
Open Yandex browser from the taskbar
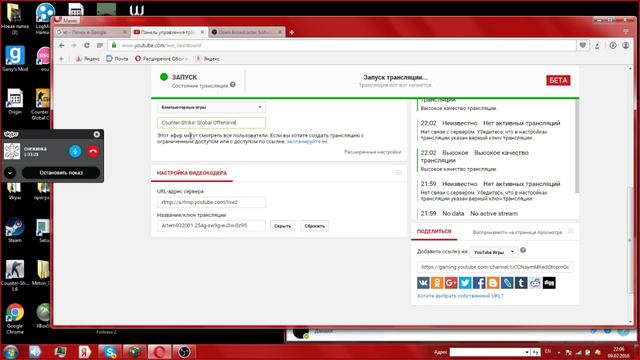[84, 352]
